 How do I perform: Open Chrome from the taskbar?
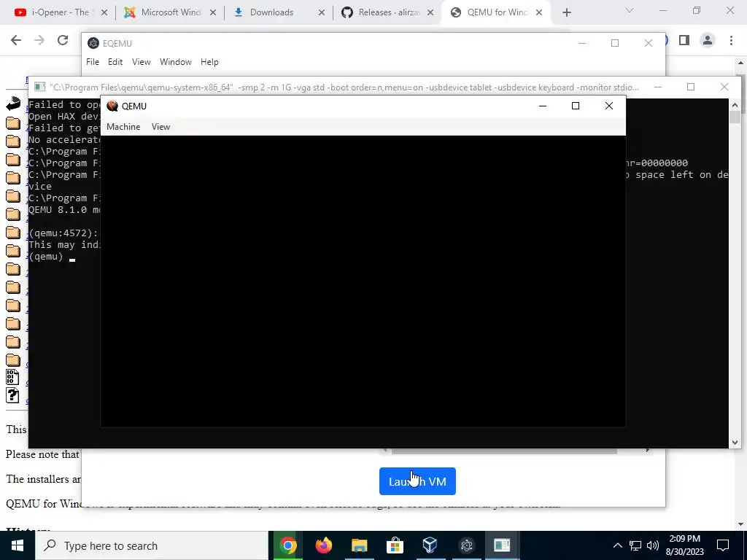(x=287, y=545)
